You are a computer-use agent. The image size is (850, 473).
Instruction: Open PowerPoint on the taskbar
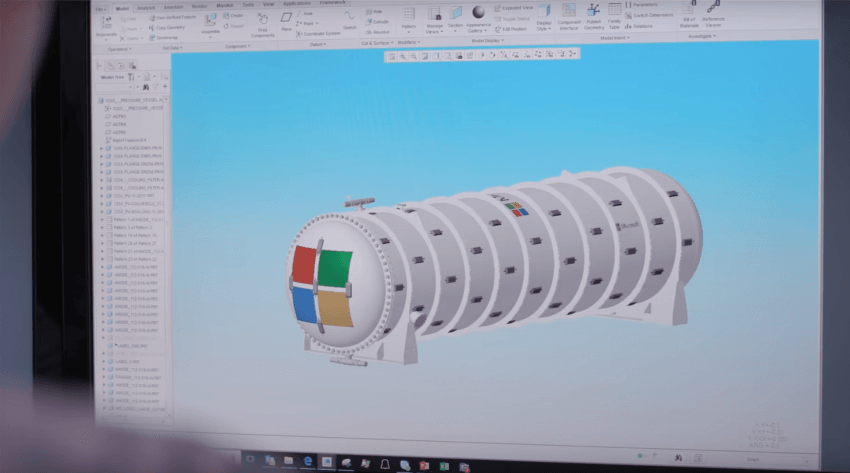click(x=424, y=465)
